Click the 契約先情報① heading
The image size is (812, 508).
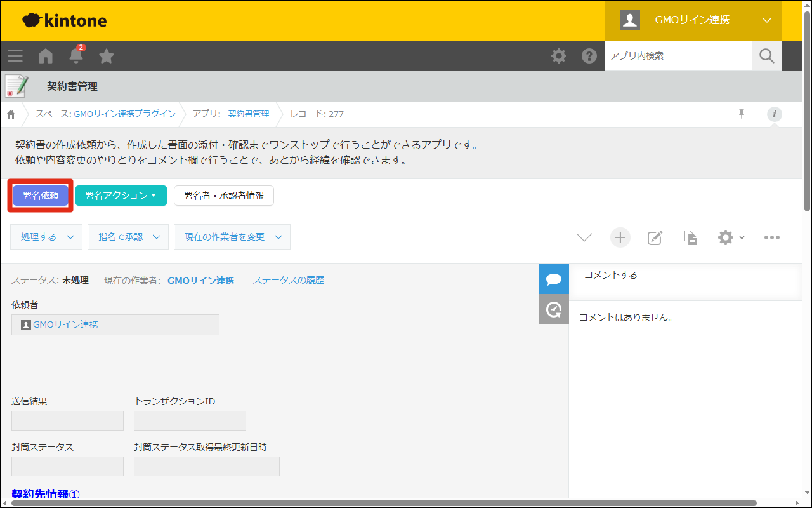(46, 494)
